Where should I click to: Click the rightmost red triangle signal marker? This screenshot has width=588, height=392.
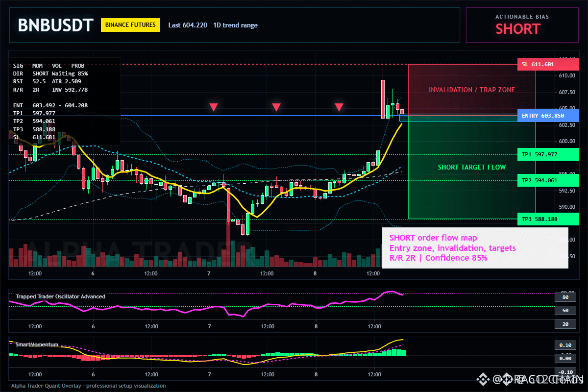(339, 107)
